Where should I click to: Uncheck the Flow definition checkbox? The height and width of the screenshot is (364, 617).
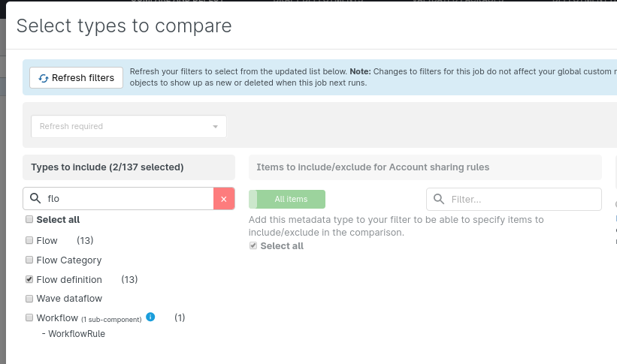point(29,280)
